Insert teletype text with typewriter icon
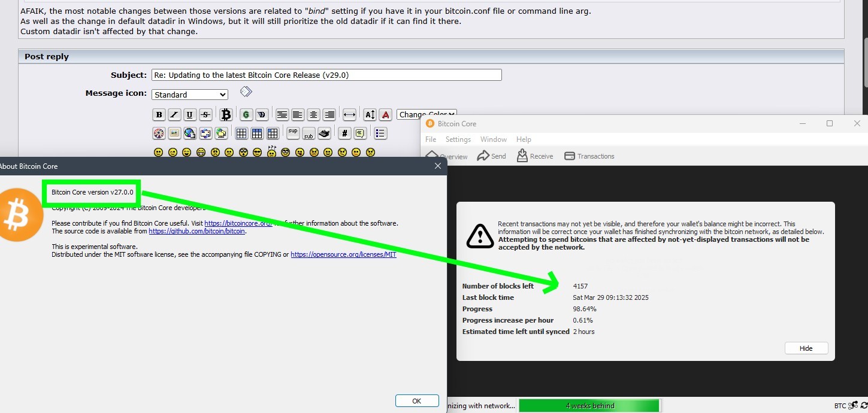 [324, 133]
